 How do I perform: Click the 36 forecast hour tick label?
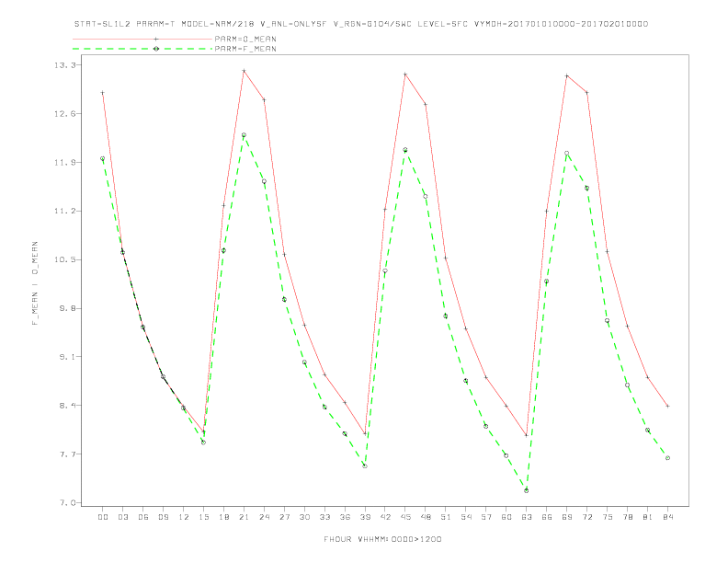345,517
